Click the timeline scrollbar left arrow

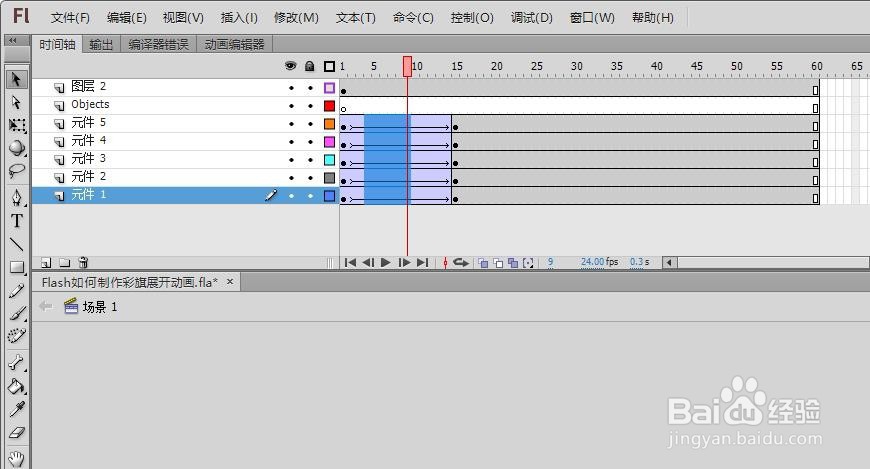click(670, 263)
